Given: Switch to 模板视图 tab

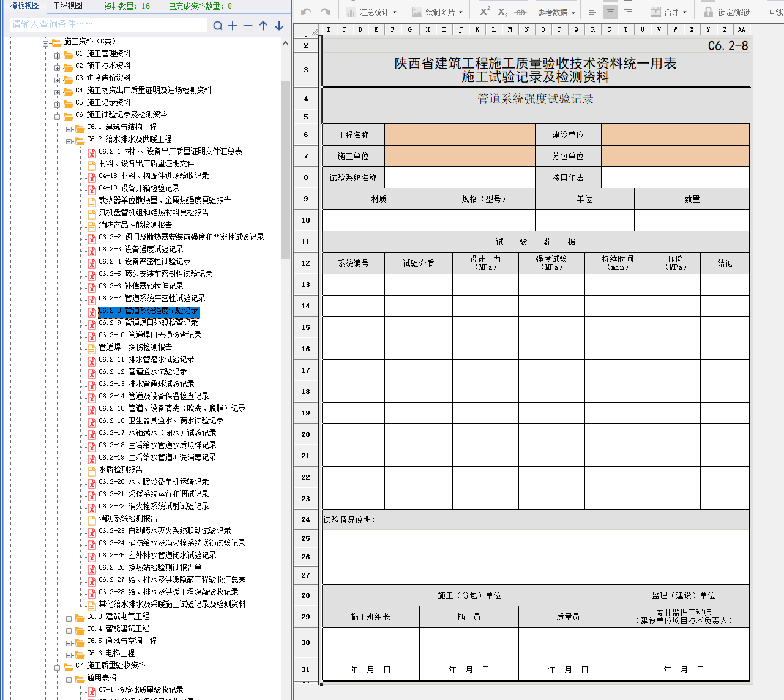Looking at the screenshot, I should (x=24, y=6).
